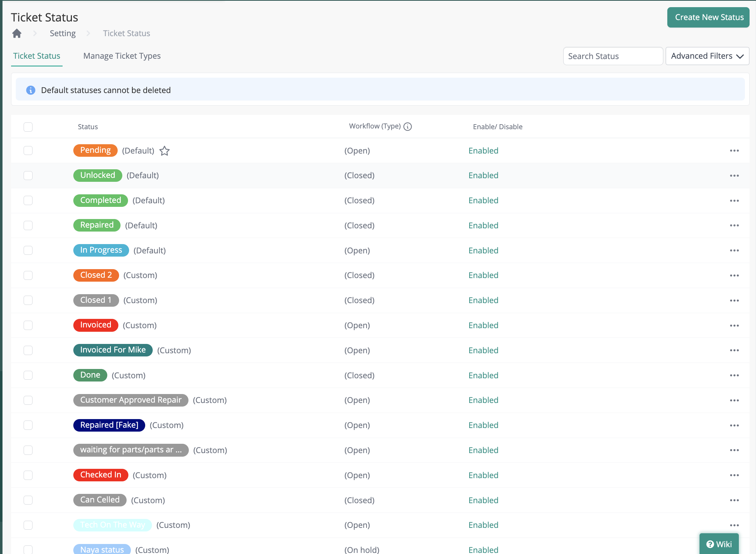This screenshot has width=756, height=554.
Task: Click the star icon beside Pending
Action: coord(165,151)
